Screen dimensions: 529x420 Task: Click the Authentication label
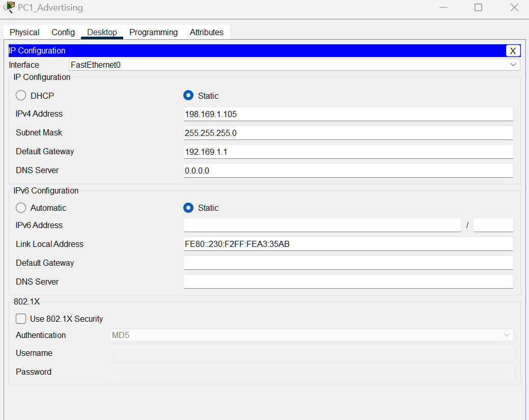tap(41, 335)
